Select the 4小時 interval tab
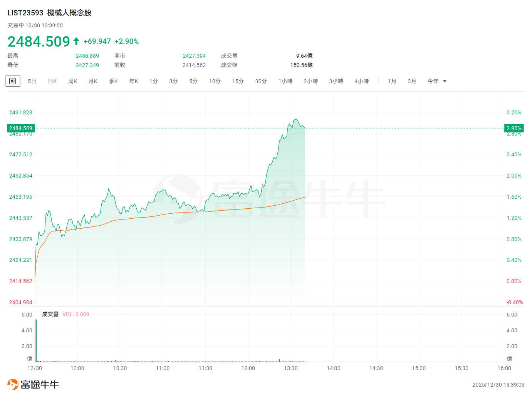 (362, 81)
